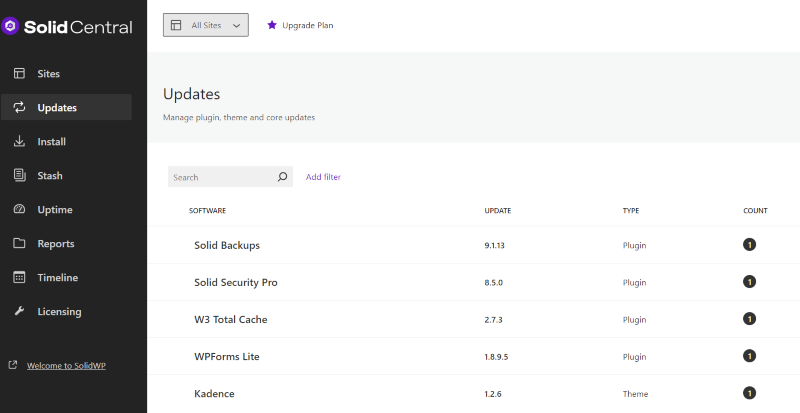800x413 pixels.
Task: Click the Stash documents icon
Action: (19, 175)
